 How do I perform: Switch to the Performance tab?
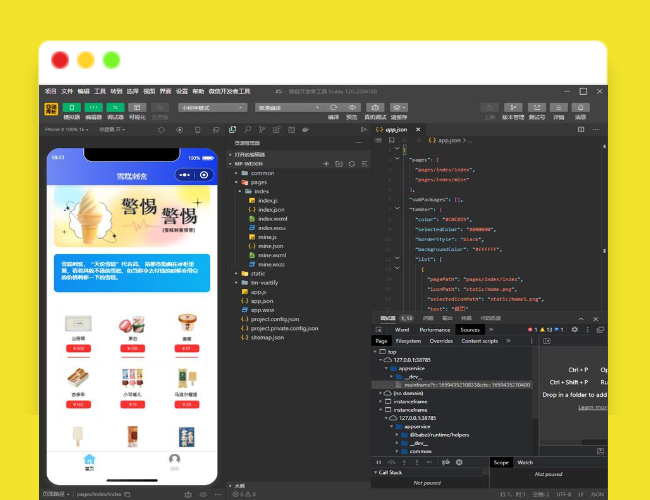(x=434, y=329)
